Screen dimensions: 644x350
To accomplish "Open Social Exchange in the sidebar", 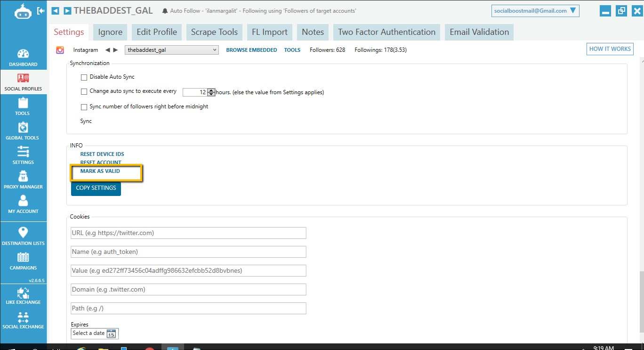I will 23,320.
